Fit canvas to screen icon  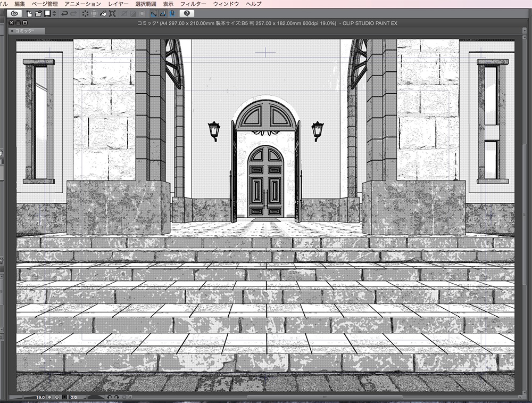[64, 397]
